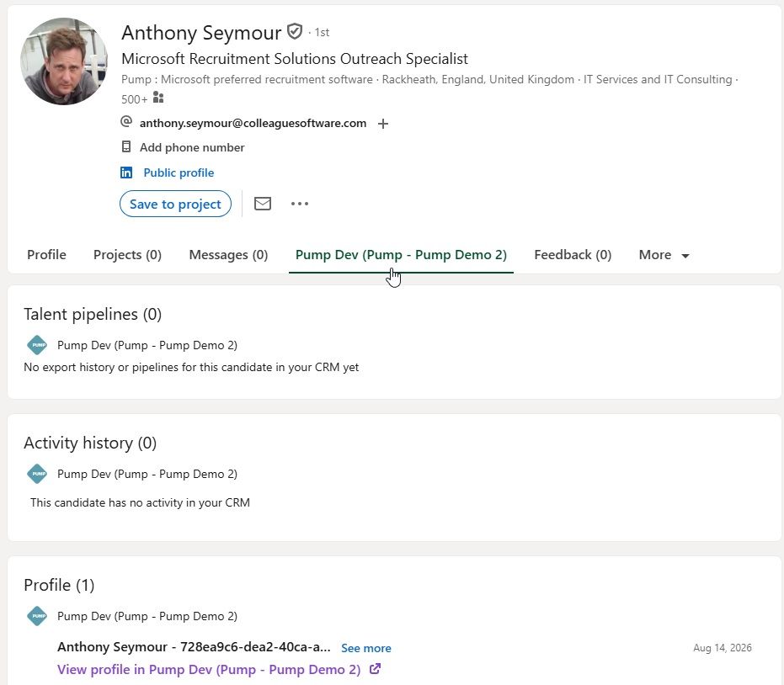Image resolution: width=784 pixels, height=685 pixels.
Task: Click the phone icon beside Add phone number
Action: pos(126,147)
